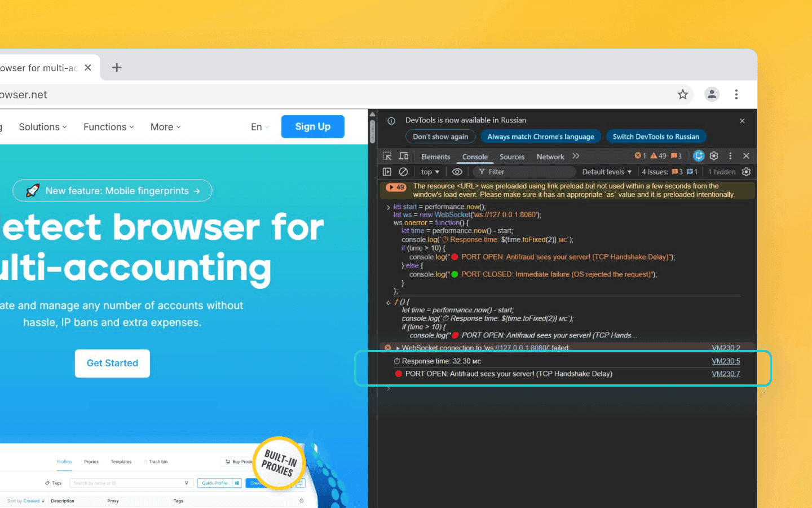
Task: Click the console prompt chevron at the bottom
Action: (389, 388)
